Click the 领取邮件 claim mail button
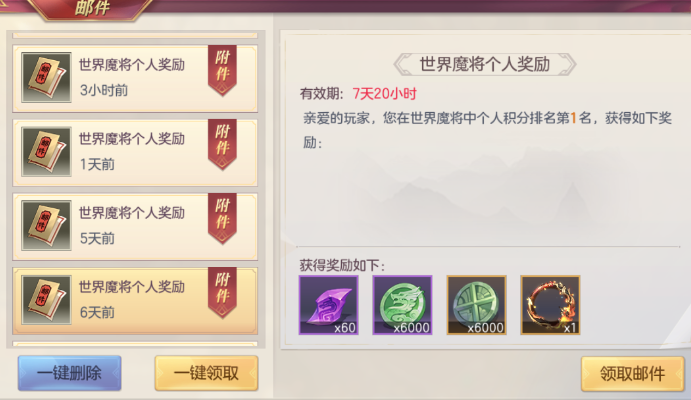 coord(632,374)
